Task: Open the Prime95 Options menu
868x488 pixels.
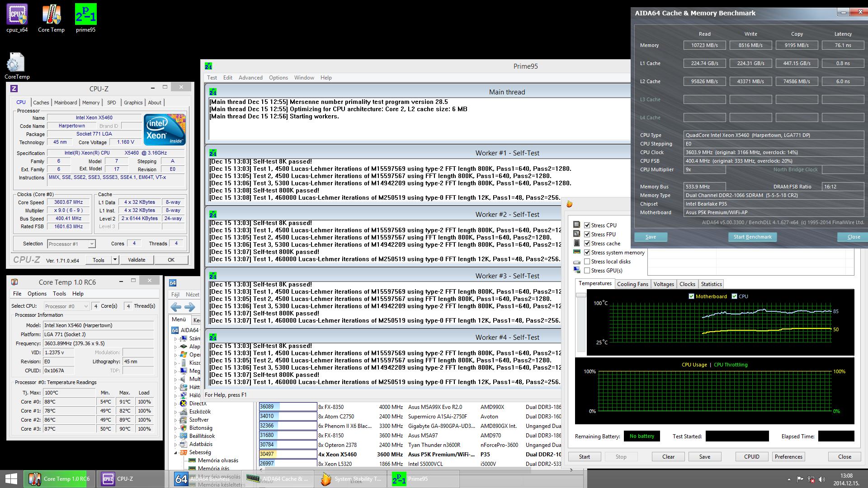Action: coord(278,78)
